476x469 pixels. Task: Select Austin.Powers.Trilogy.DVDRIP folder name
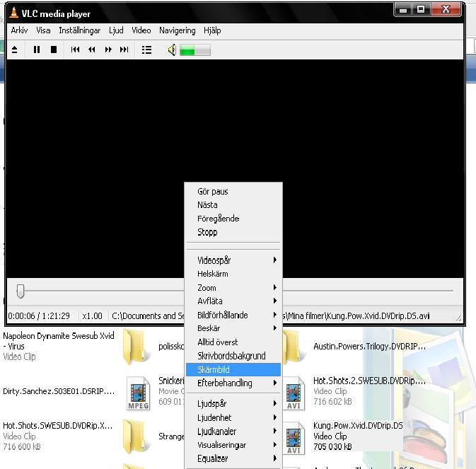point(369,347)
